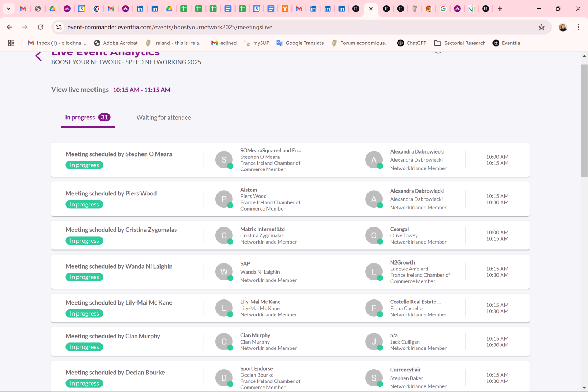Bookmark this page with the star icon
Image resolution: width=588 pixels, height=392 pixels.
click(541, 27)
